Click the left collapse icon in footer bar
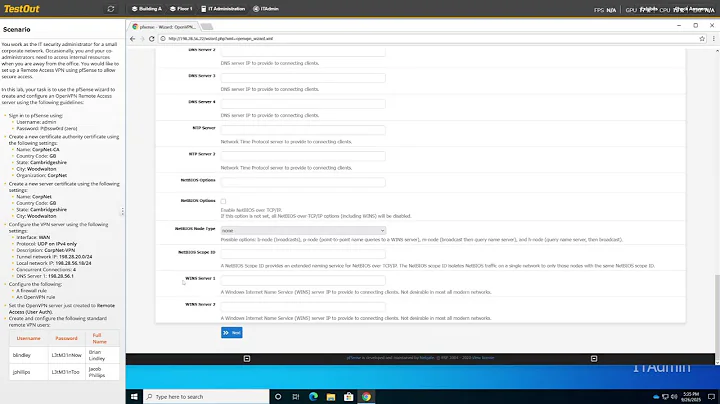The image size is (720, 404). [247, 359]
